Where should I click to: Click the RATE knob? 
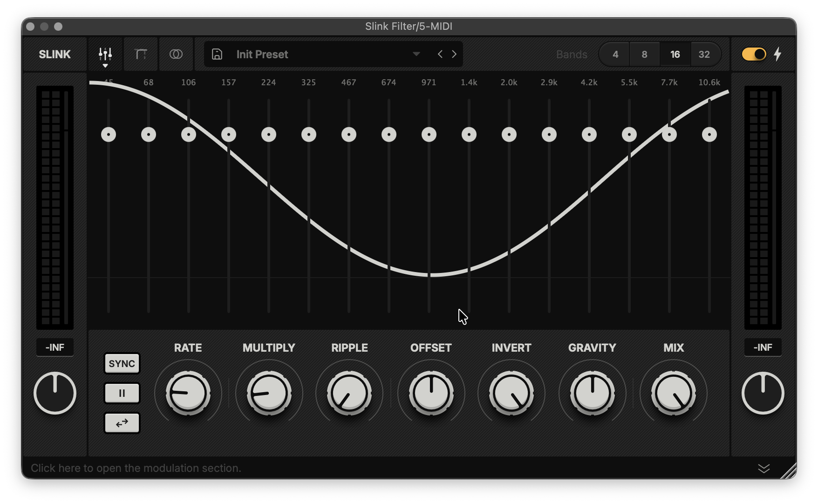(x=188, y=393)
